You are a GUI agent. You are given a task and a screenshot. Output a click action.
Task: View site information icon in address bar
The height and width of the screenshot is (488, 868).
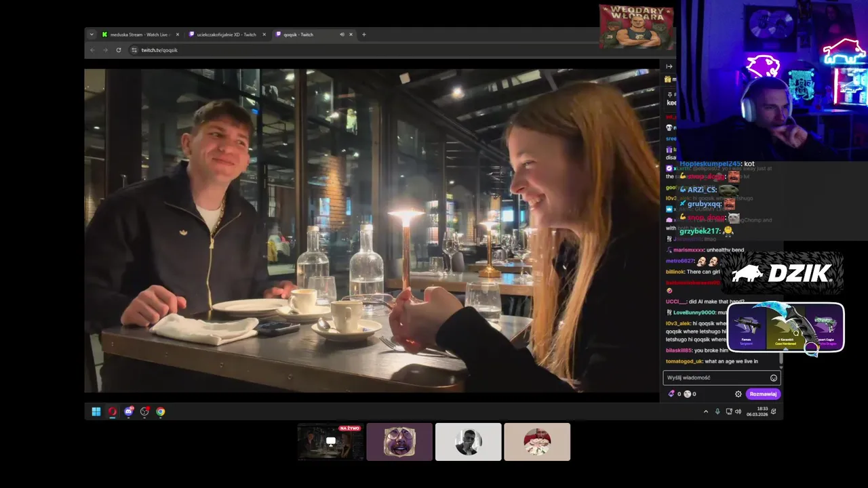point(134,50)
